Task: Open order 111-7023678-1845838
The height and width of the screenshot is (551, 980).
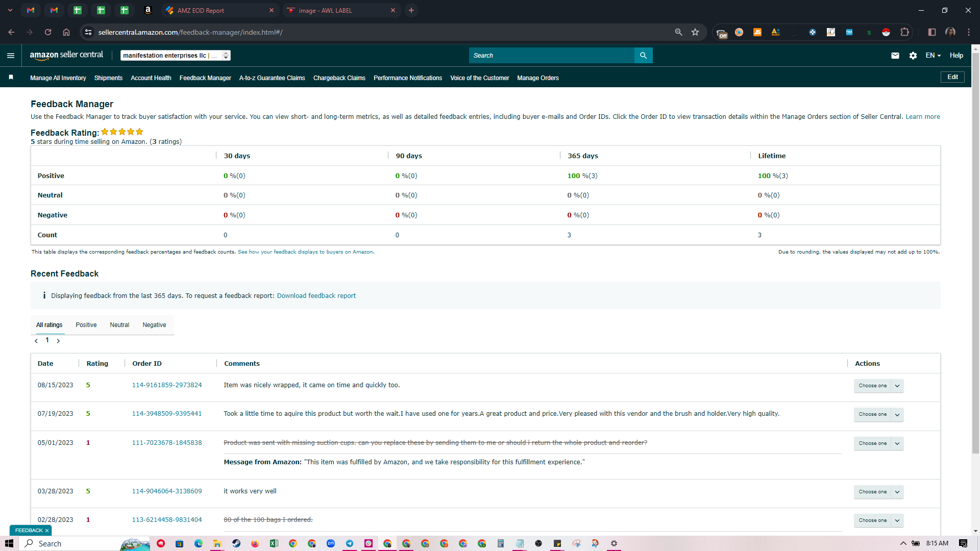Action: coord(167,443)
